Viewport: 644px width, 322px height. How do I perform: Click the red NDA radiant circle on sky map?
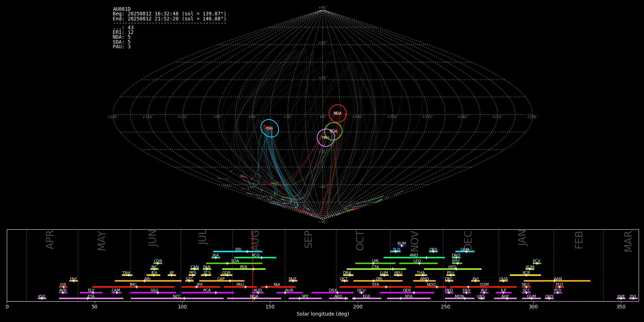338,113
